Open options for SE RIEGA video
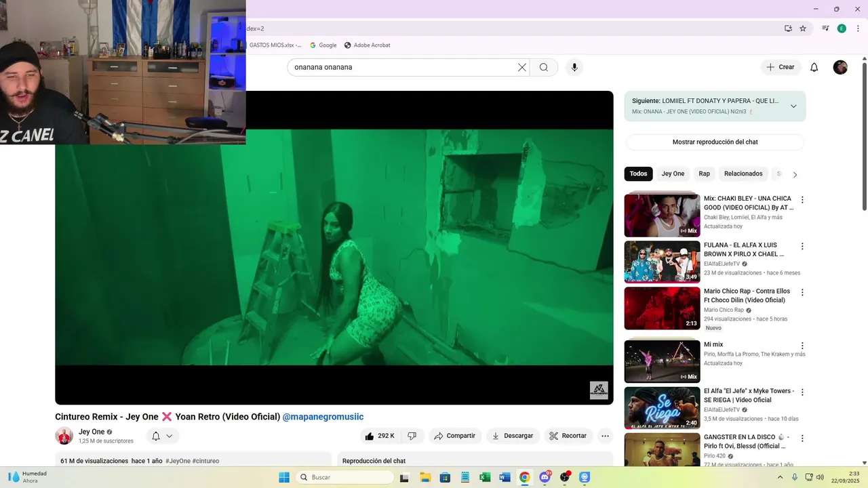The width and height of the screenshot is (868, 488). coord(802,392)
